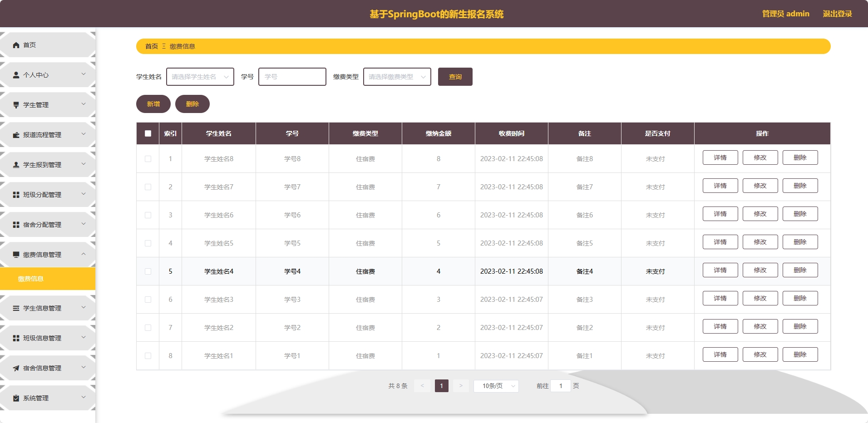Click the briefcase icon beside 报道流程管理
Image resolution: width=868 pixels, height=423 pixels.
tap(16, 135)
